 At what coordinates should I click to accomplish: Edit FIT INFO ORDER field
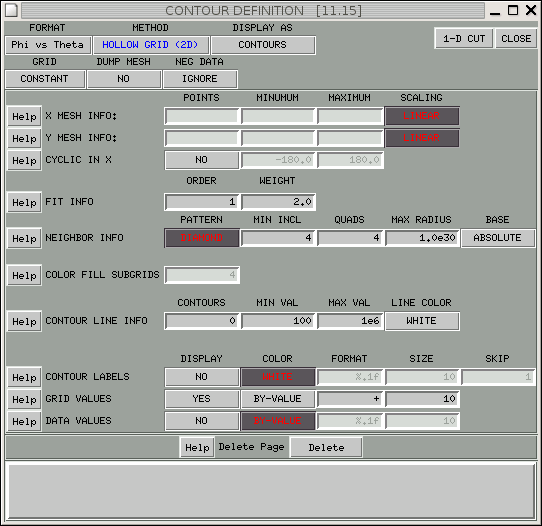pos(202,202)
